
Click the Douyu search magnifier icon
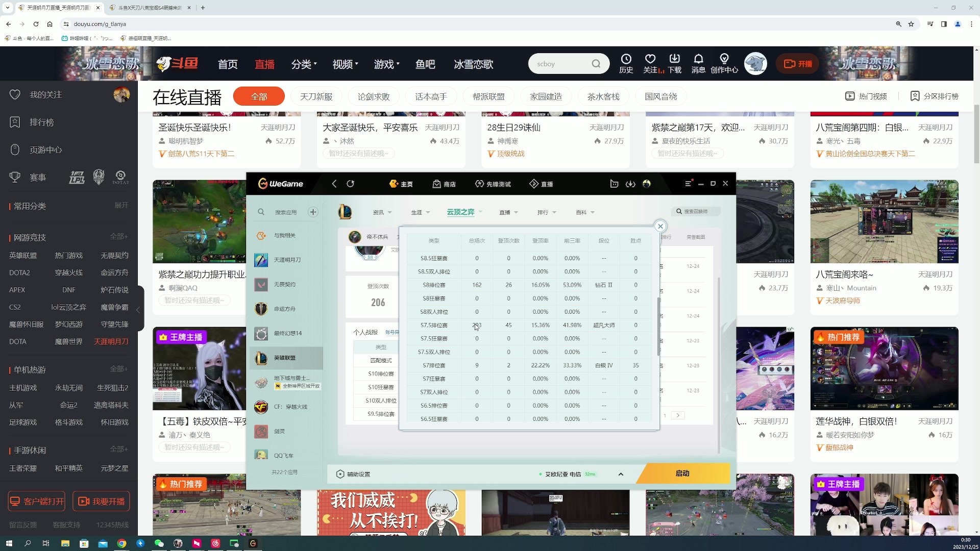point(596,63)
